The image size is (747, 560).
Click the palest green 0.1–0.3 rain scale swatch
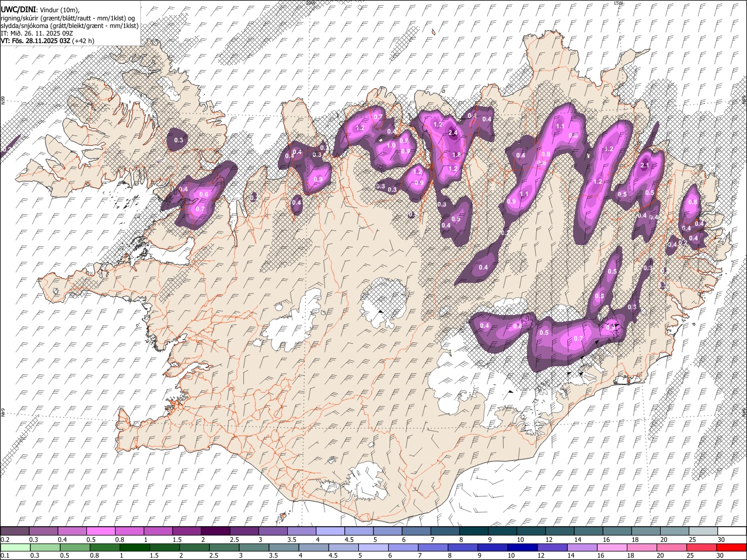click(x=15, y=547)
